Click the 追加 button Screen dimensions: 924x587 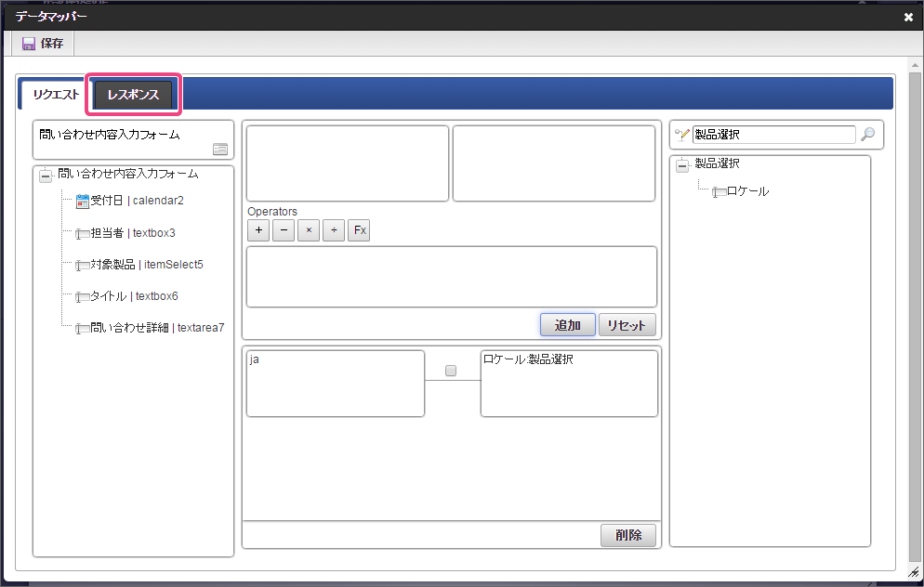click(x=567, y=325)
